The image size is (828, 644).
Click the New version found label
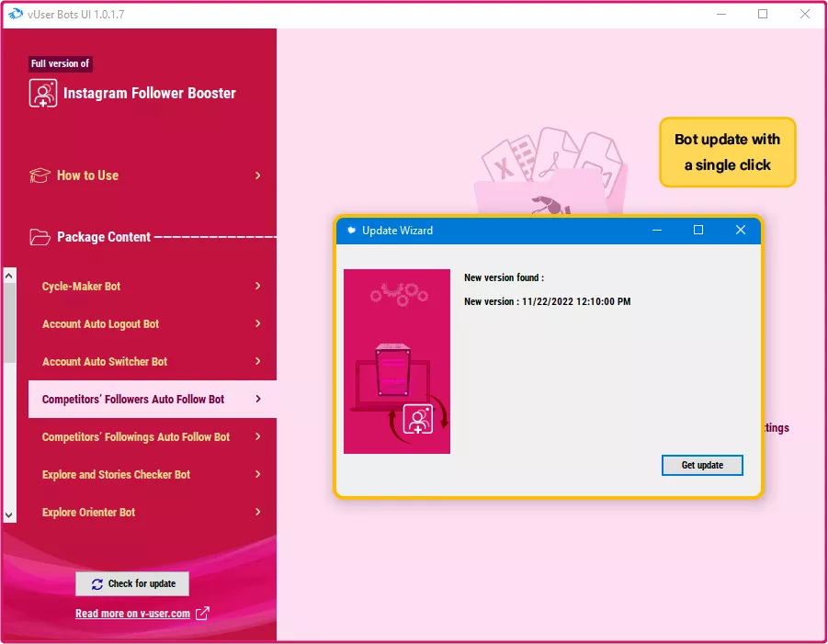504,277
